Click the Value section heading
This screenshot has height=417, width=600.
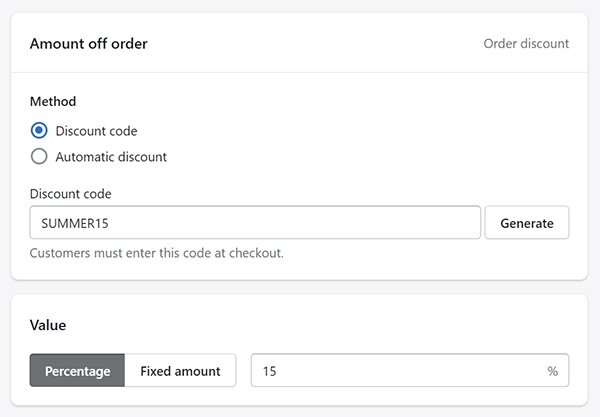click(48, 325)
